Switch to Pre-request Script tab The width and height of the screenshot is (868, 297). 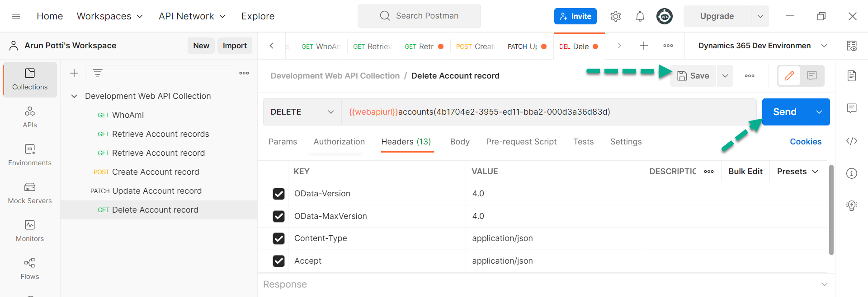pos(521,142)
